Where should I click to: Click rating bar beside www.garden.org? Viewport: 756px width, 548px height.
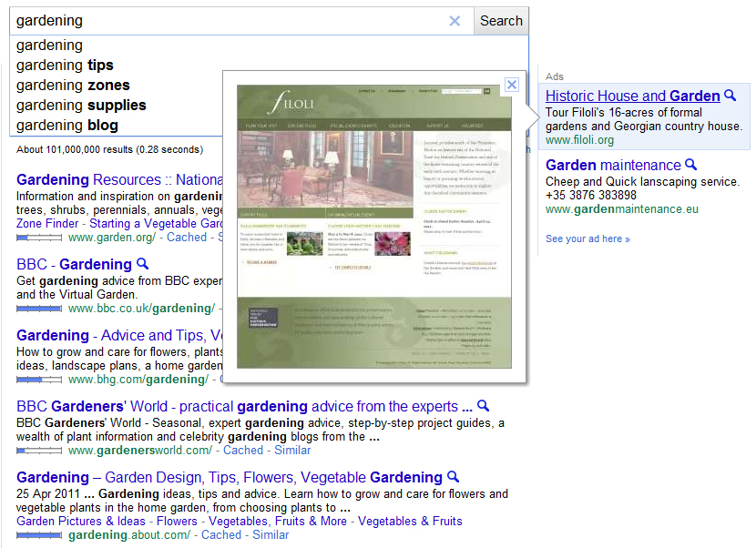click(x=39, y=238)
